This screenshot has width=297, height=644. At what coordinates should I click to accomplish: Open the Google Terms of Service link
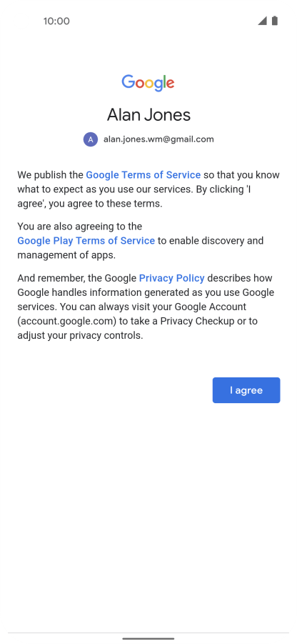tap(144, 175)
